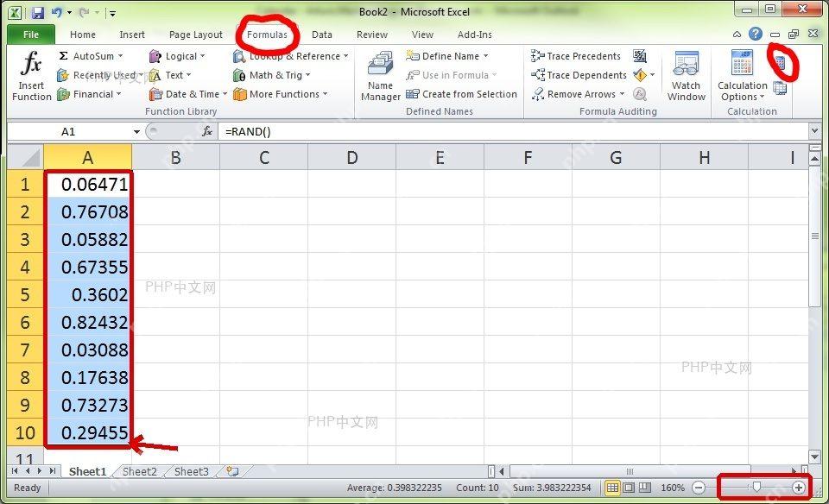This screenshot has width=829, height=504.
Task: Switch to Page Break Preview in status bar
Action: pyautogui.click(x=644, y=487)
